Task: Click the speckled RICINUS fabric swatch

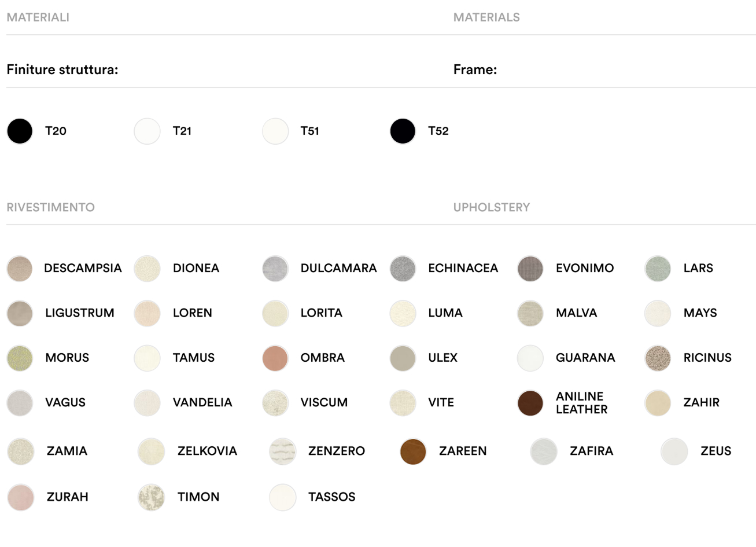Action: click(658, 358)
